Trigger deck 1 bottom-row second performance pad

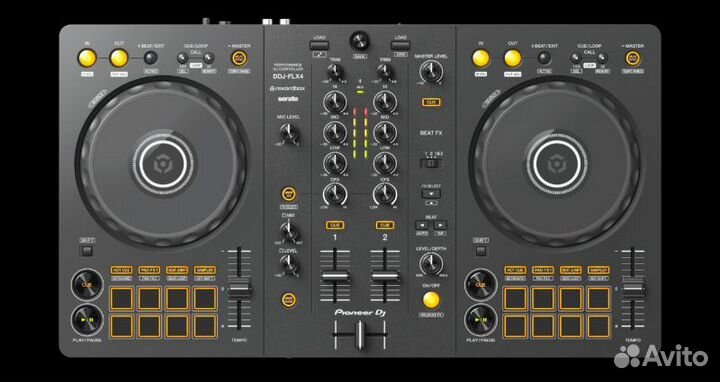[x=150, y=326]
